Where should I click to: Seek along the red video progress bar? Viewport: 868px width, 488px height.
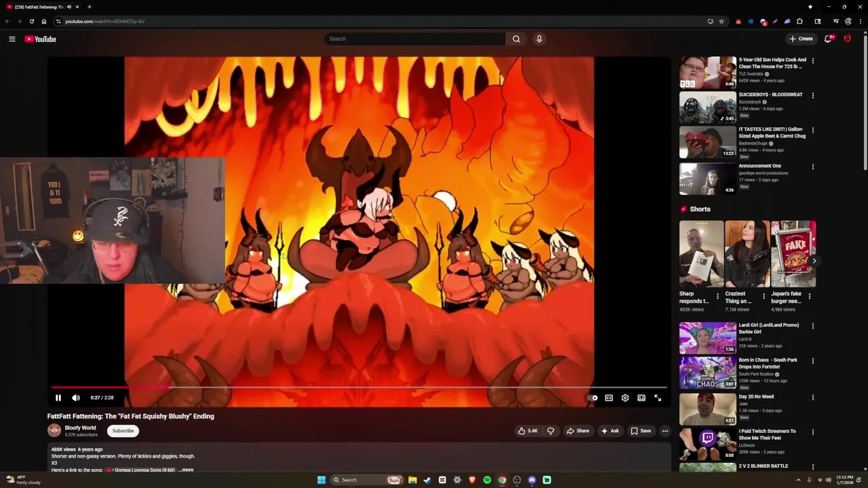coord(359,388)
